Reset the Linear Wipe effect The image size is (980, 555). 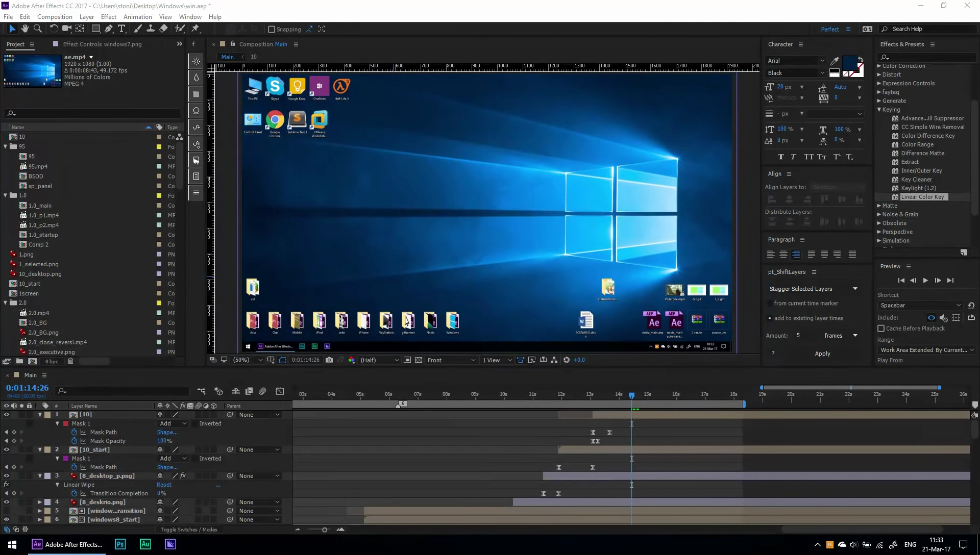tap(164, 485)
